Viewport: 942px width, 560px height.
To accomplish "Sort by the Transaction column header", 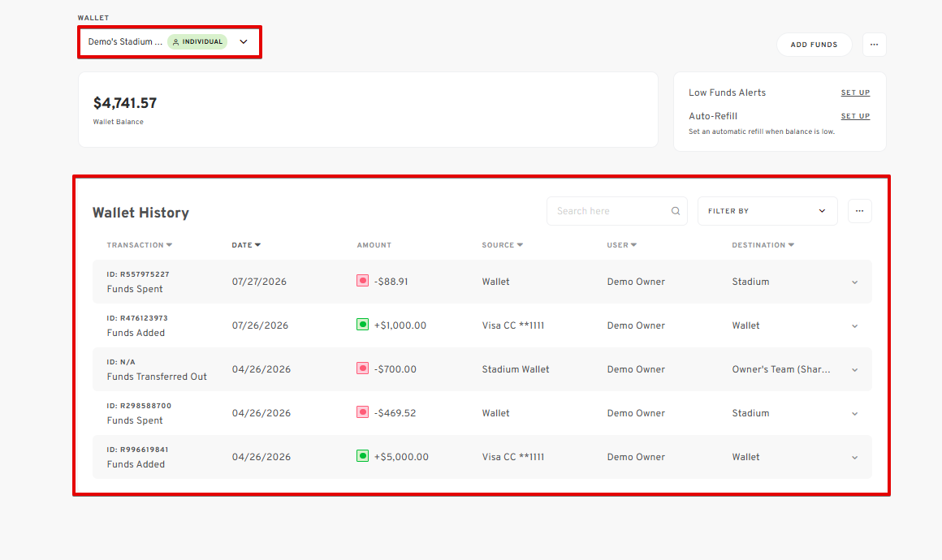I will coord(140,245).
